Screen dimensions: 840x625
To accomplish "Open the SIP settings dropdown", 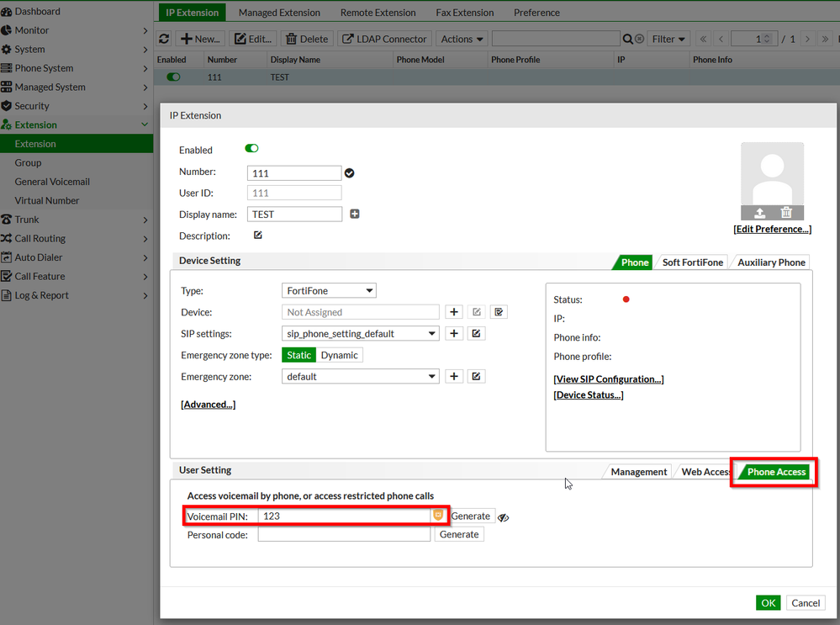I will tap(360, 334).
